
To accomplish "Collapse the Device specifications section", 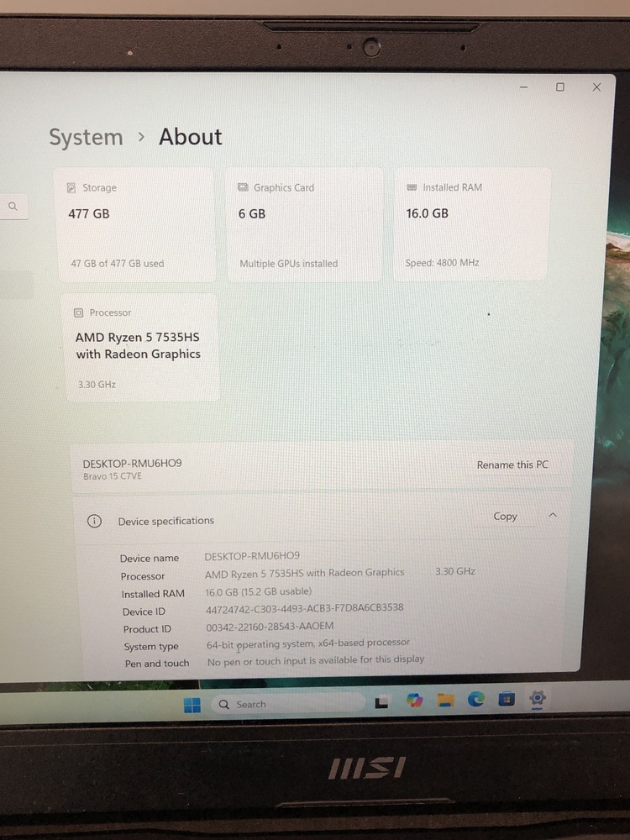I will 553,515.
